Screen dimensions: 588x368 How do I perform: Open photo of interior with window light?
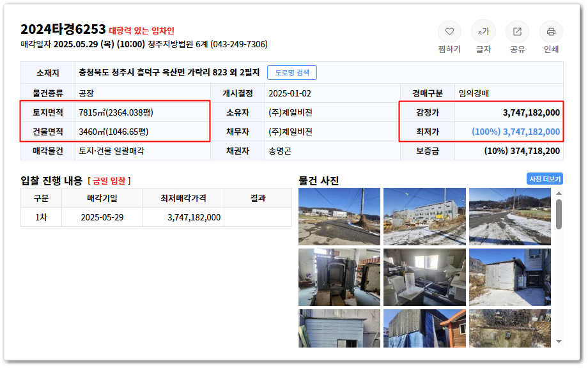point(424,277)
